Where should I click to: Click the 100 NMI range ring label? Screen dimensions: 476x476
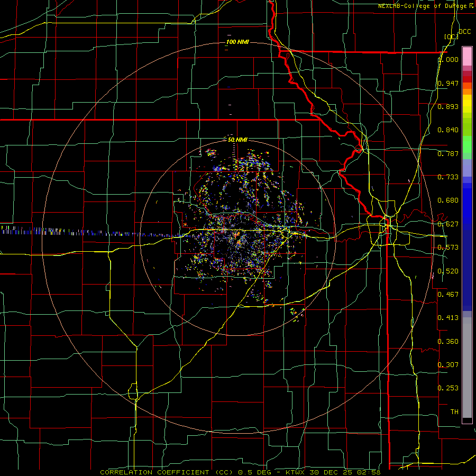pos(237,42)
